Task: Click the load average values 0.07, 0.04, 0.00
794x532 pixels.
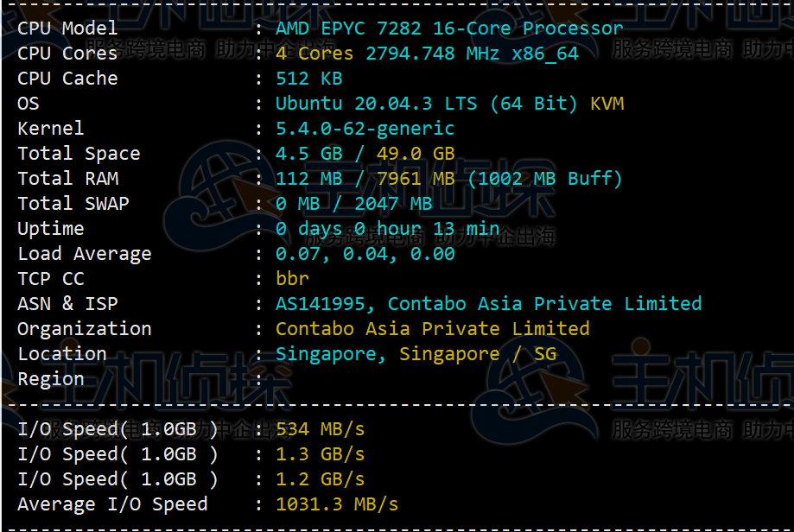Action: coord(365,254)
